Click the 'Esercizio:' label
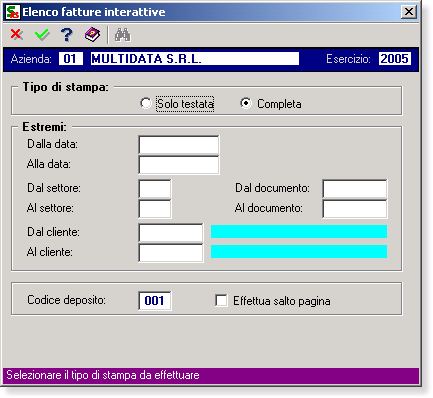 348,59
